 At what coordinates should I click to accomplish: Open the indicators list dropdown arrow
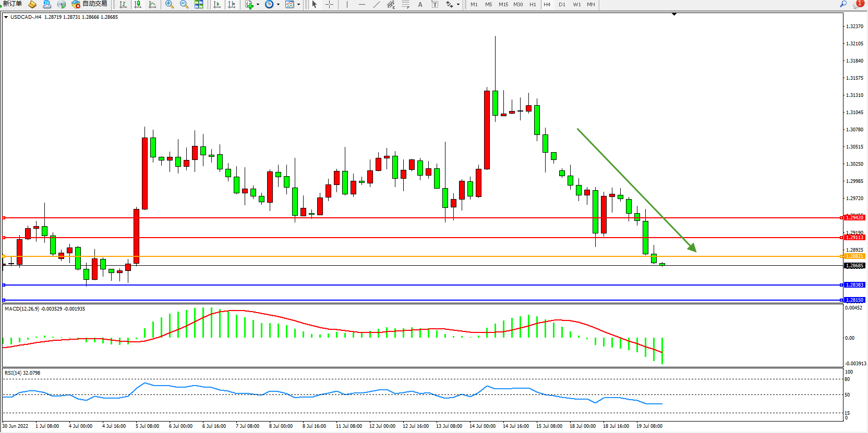coord(258,4)
